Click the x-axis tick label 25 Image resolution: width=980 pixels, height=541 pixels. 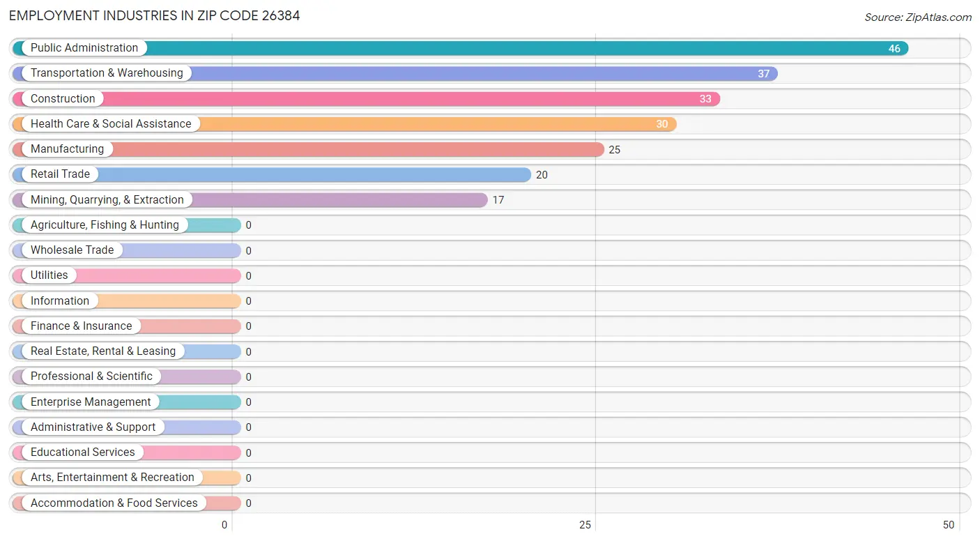(585, 525)
